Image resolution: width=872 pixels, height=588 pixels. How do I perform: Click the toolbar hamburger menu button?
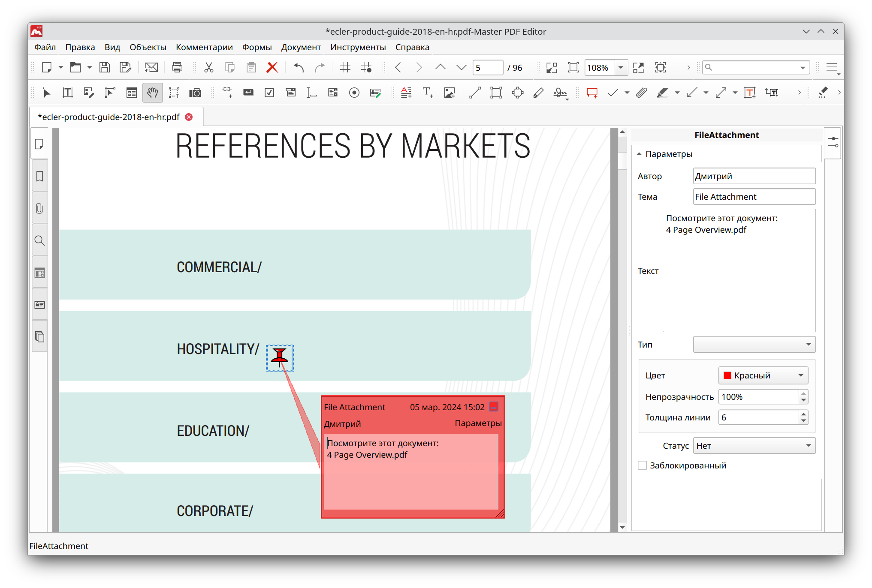(x=832, y=68)
